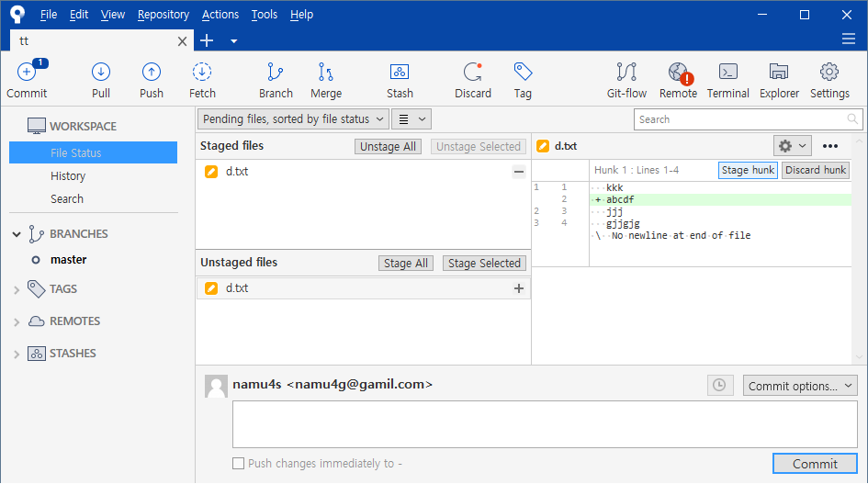Click the Stage hunk button
Viewport: 868px width, 484px height.
(748, 170)
